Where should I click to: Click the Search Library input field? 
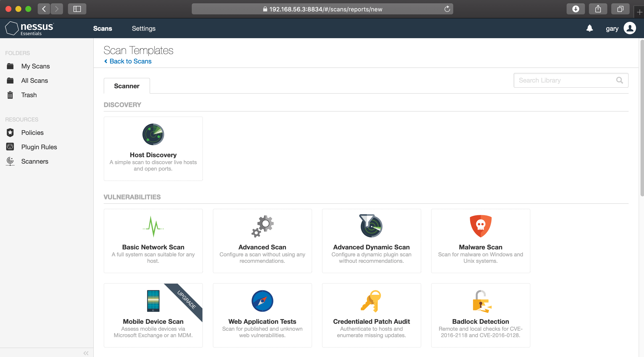coord(565,80)
